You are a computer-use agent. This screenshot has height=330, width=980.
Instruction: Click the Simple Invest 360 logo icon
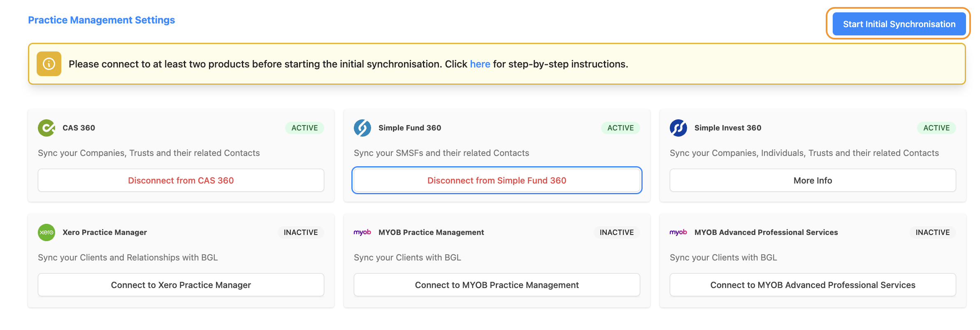[678, 128]
